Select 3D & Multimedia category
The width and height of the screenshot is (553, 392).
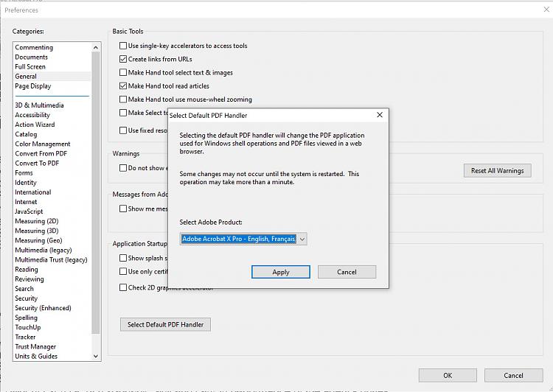click(39, 105)
